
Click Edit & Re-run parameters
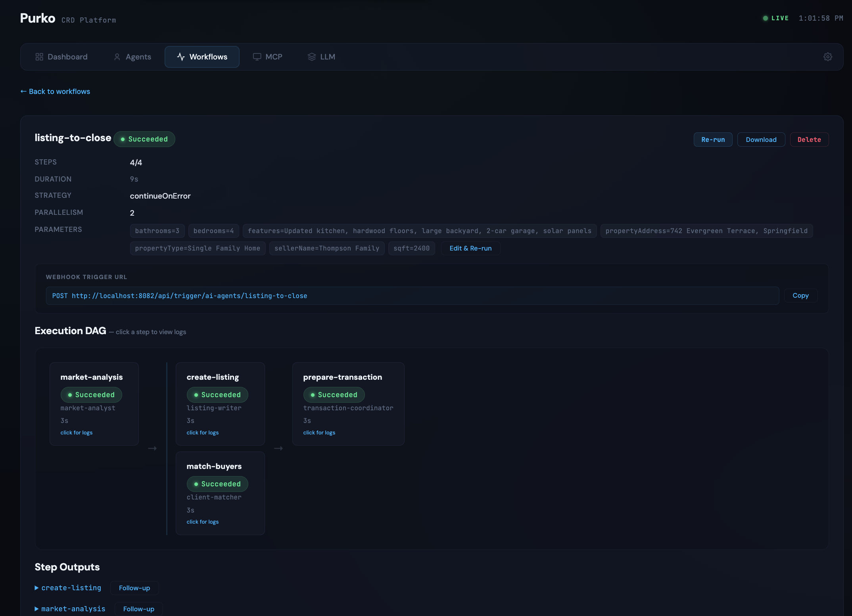click(x=470, y=249)
